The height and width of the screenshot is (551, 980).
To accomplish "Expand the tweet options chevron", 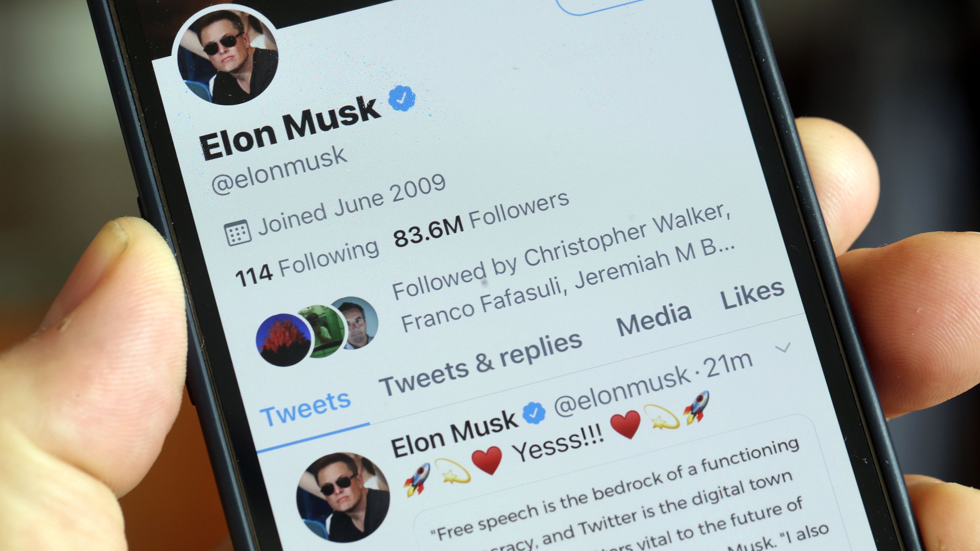I will [782, 347].
